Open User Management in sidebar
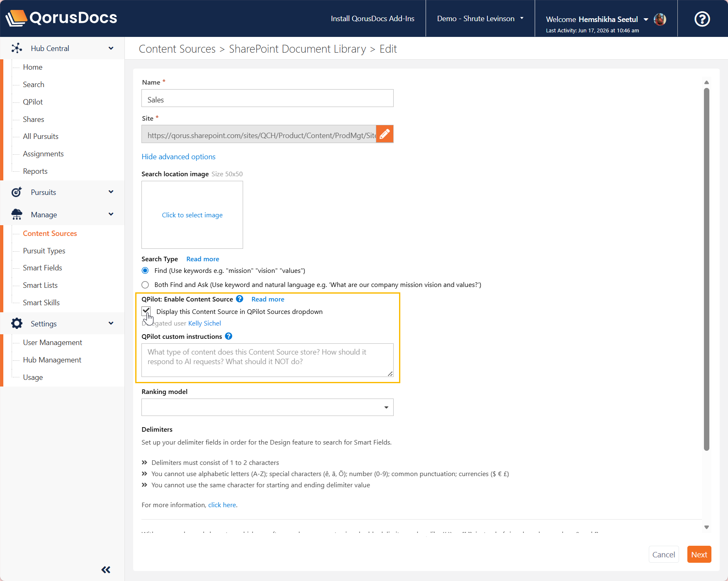 point(52,343)
